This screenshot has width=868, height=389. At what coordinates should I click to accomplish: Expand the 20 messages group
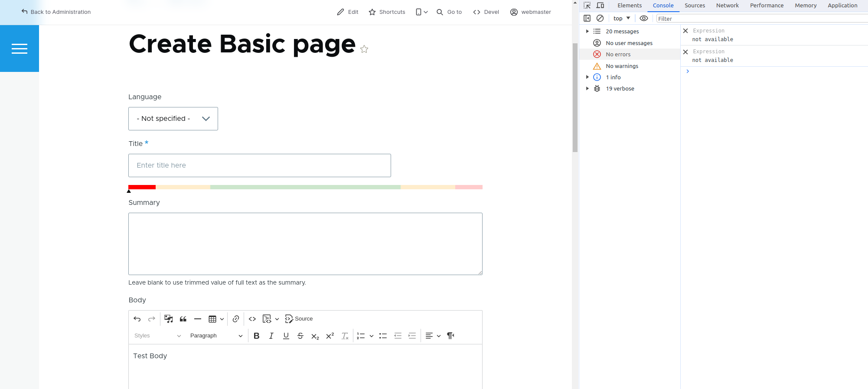coord(587,31)
